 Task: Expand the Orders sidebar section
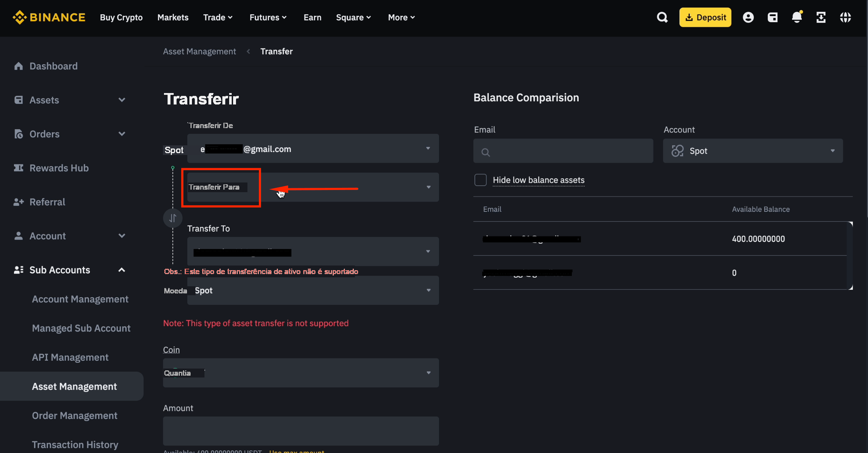click(122, 134)
